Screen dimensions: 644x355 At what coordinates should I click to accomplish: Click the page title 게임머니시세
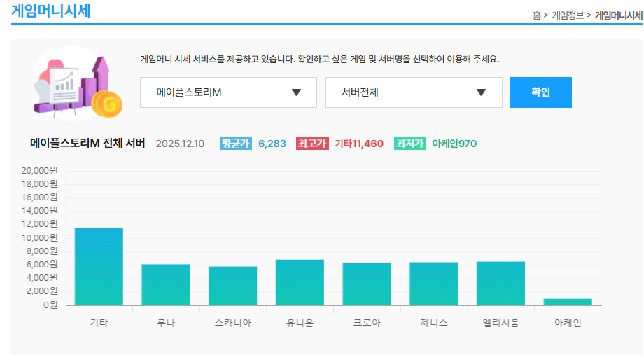(50, 11)
